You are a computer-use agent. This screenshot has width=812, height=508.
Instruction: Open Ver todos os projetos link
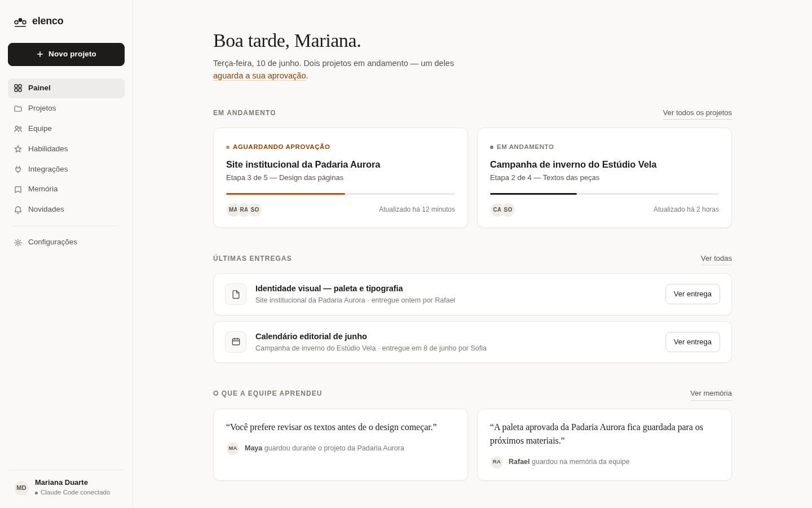point(698,113)
